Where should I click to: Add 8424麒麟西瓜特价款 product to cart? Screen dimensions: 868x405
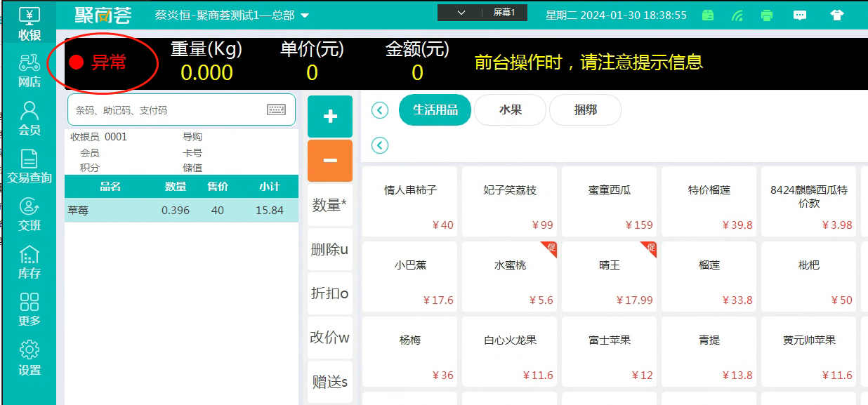[809, 201]
